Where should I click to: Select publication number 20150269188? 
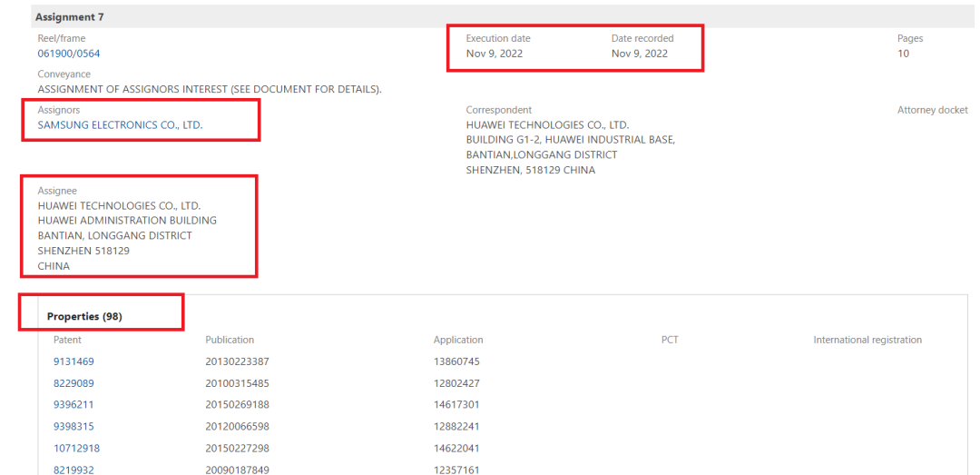237,405
